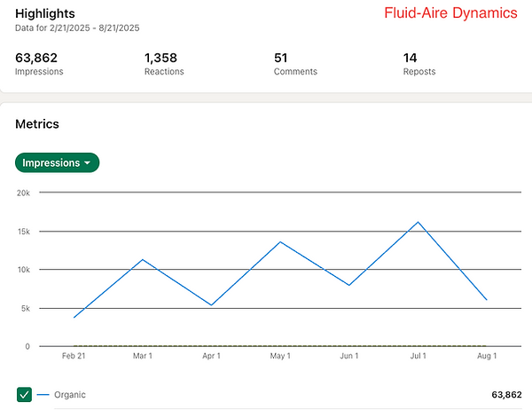
Task: Click the May 1 peak on chart line
Action: point(280,241)
